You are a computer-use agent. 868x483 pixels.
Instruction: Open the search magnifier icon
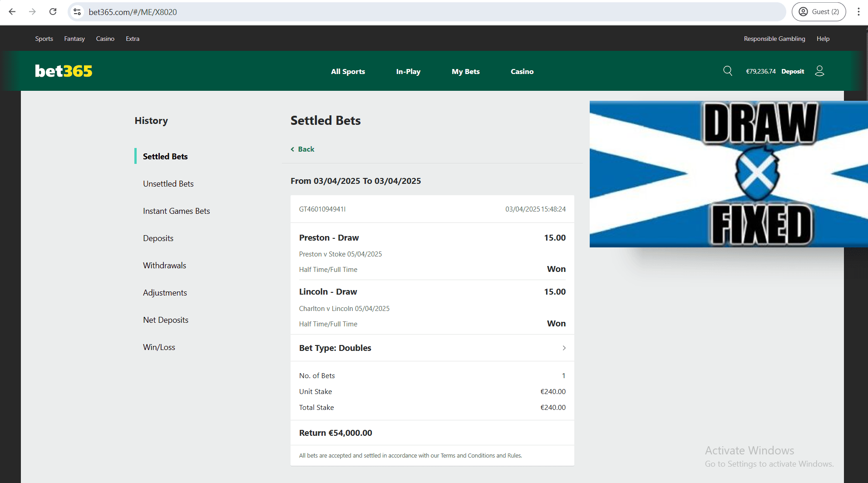click(x=728, y=71)
